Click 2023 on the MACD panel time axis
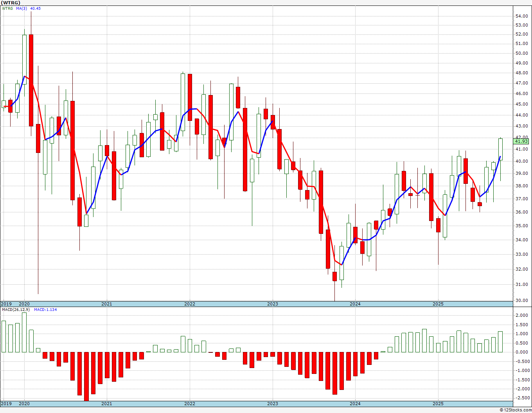 click(273, 404)
